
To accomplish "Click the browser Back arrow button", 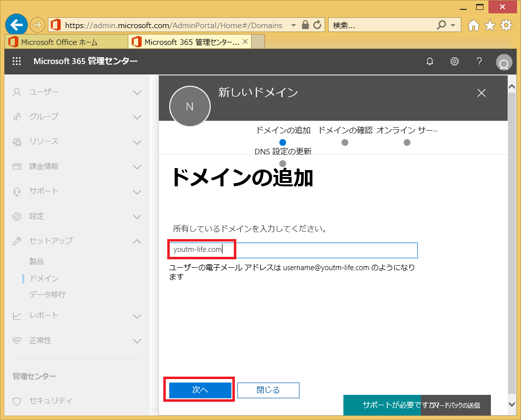I will click(16, 25).
